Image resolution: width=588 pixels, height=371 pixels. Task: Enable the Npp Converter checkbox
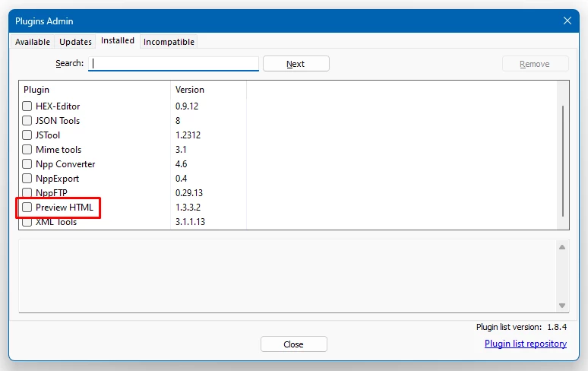[x=27, y=164]
